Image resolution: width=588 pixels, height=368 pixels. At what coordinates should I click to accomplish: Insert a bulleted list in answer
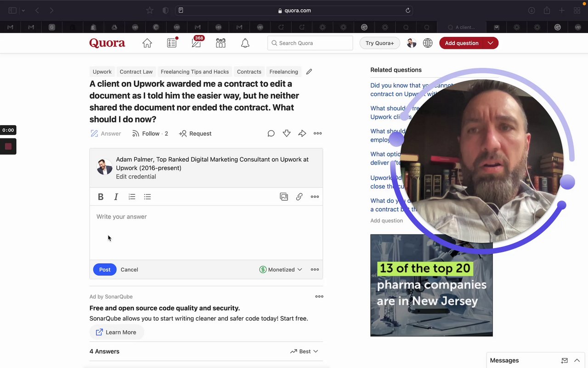[147, 197]
